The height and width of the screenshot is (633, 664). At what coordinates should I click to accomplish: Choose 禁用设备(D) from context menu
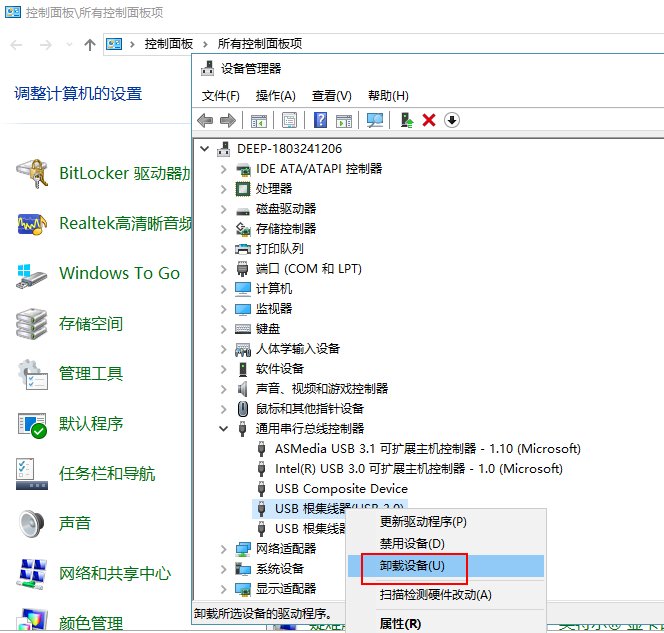446,544
